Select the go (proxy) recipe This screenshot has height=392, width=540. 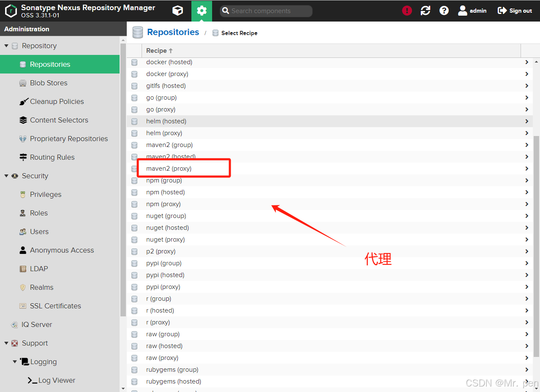(330, 109)
